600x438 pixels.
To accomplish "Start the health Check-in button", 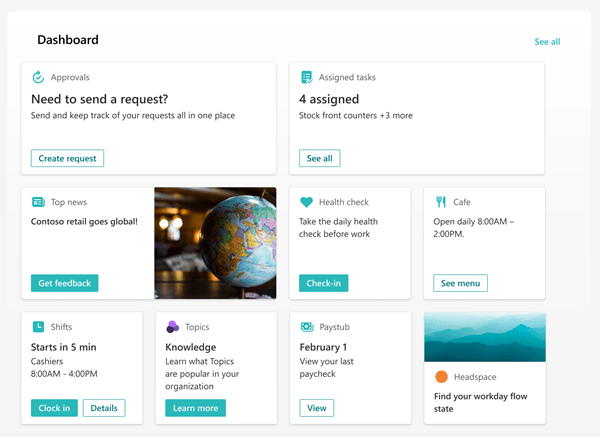I will click(324, 283).
